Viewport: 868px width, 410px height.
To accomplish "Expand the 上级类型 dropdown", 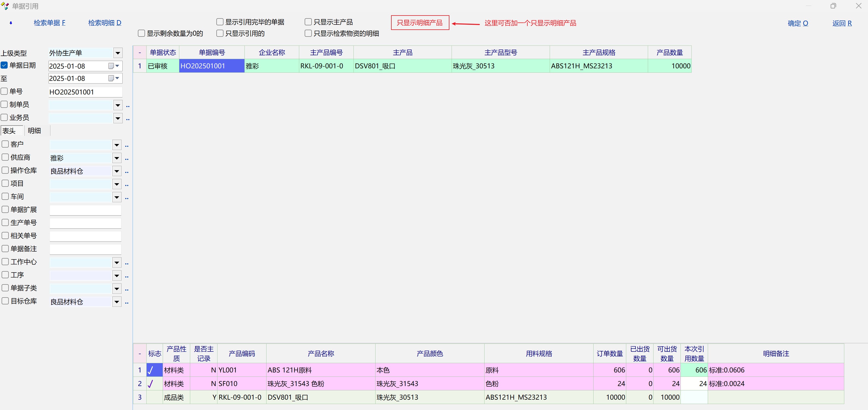I will pyautogui.click(x=118, y=53).
